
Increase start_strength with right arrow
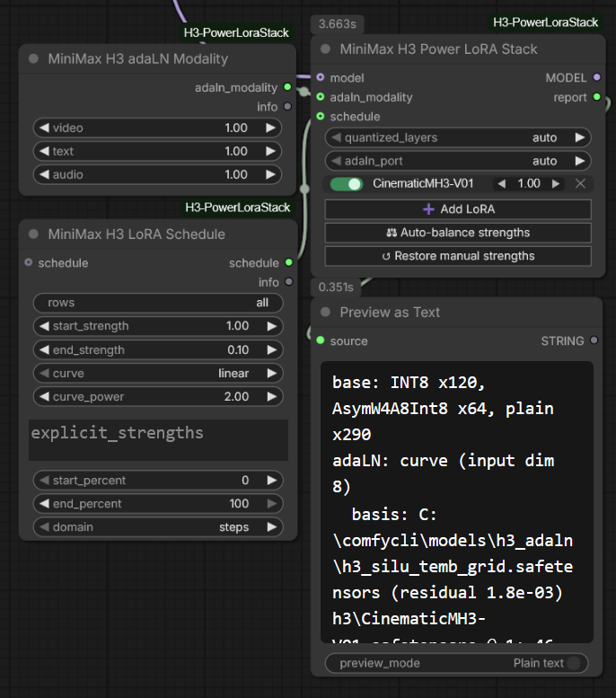pyautogui.click(x=271, y=326)
